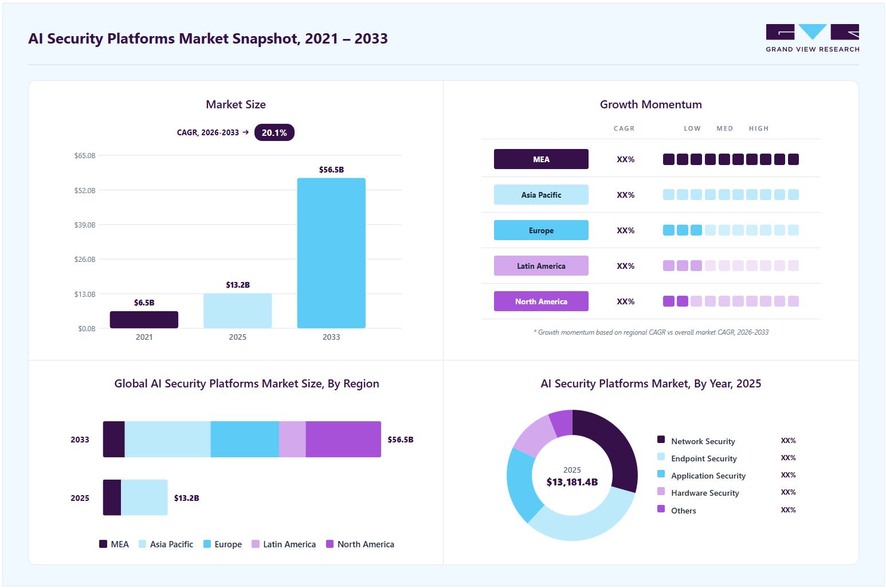Screen dimensions: 886x588
Task: Click the MEA segment of the 2025 bar
Action: [x=112, y=497]
